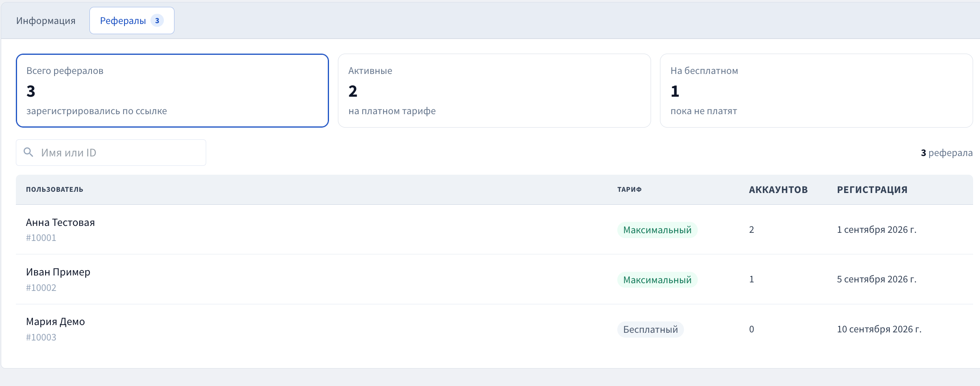Click the ID #10003

point(41,337)
